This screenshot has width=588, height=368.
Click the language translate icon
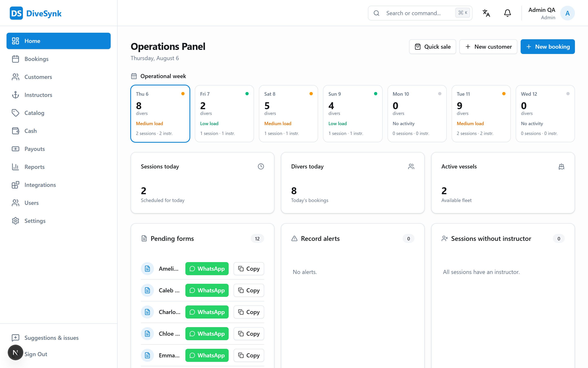coord(486,13)
